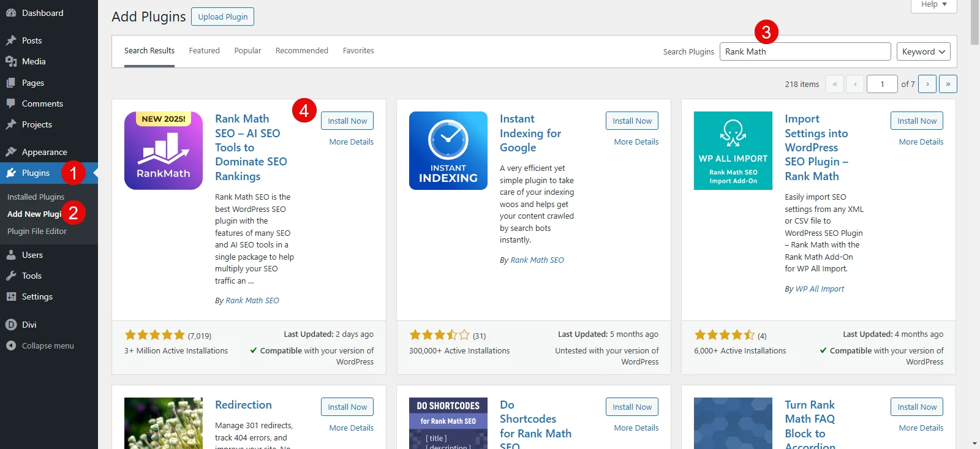This screenshot has height=449, width=980.
Task: Click the Posts pin icon
Action: tap(11, 40)
